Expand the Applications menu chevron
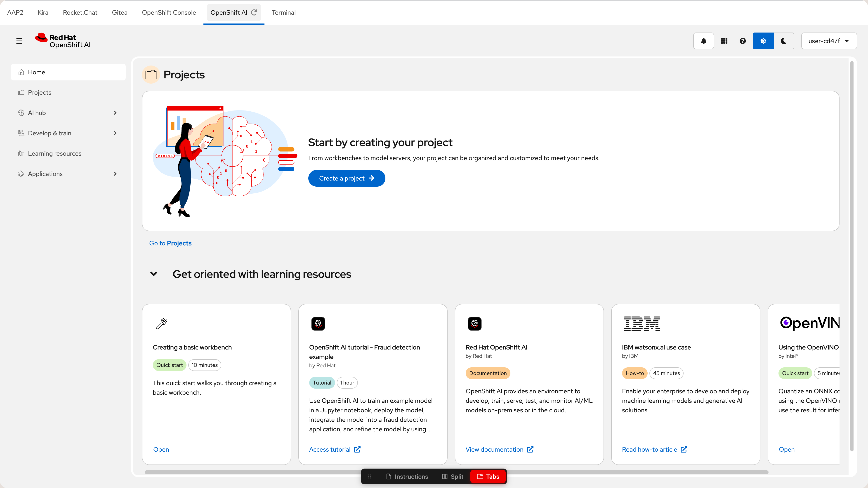 pos(115,174)
